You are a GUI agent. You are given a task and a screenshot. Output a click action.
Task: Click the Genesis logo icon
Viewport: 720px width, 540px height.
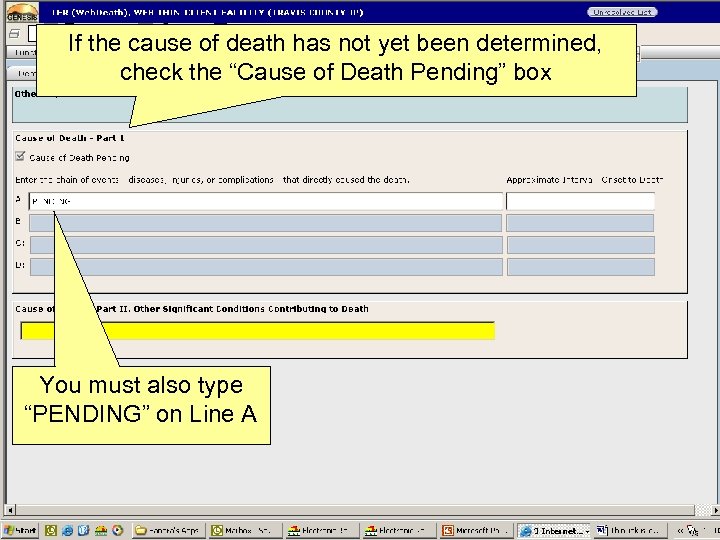(22, 12)
